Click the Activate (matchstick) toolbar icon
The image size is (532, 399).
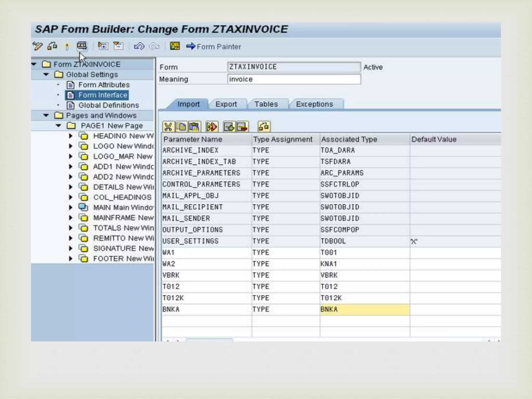(x=67, y=47)
